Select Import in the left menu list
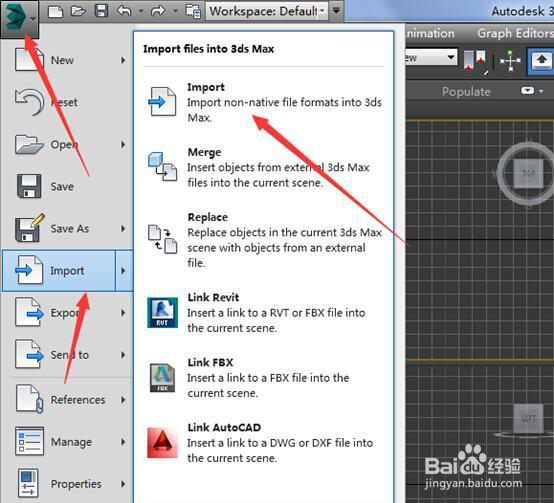The height and width of the screenshot is (503, 554). (x=59, y=271)
